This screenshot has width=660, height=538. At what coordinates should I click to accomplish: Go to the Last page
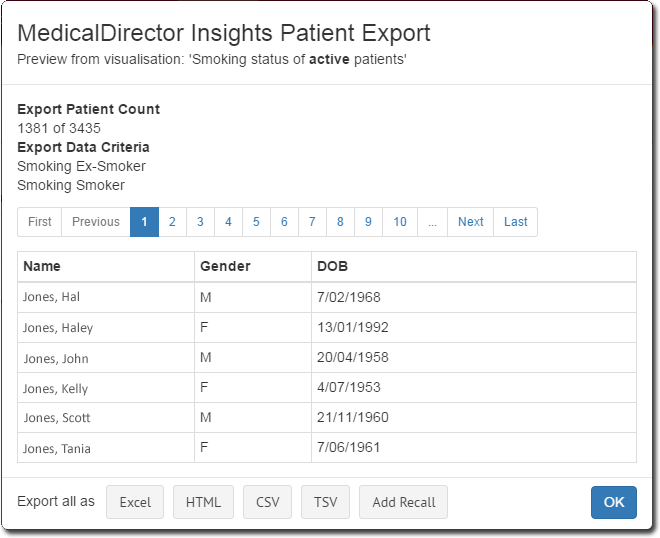click(x=515, y=222)
